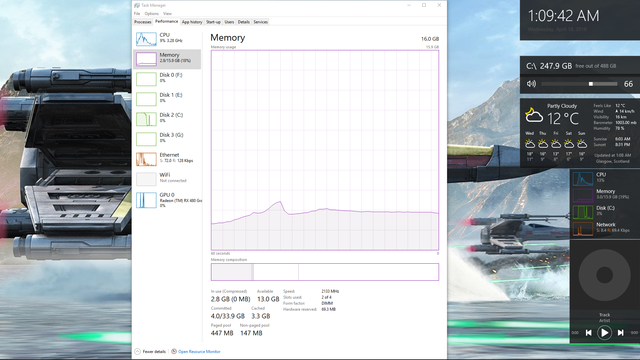
Task: Click the 2133 MHz speed value
Action: [330, 291]
